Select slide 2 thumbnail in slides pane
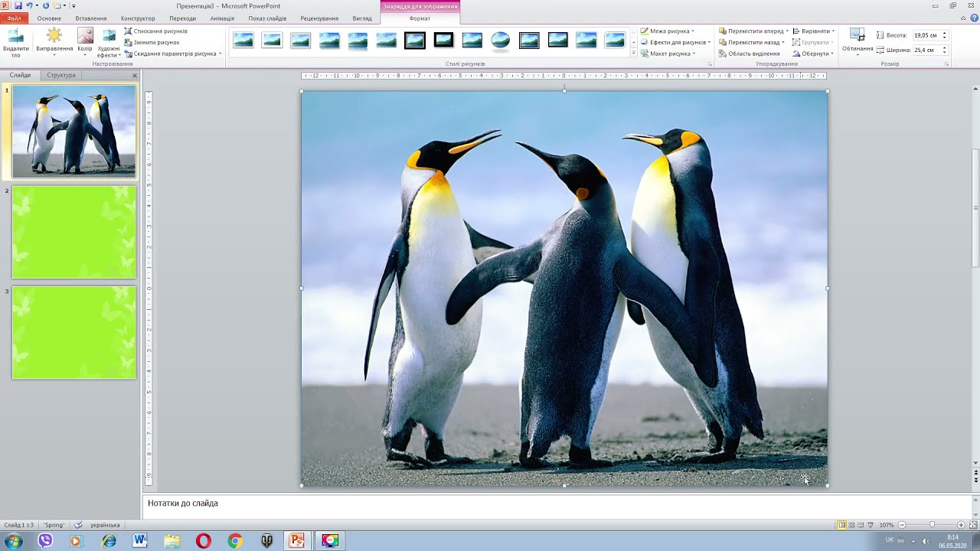The image size is (980, 551). 73,233
